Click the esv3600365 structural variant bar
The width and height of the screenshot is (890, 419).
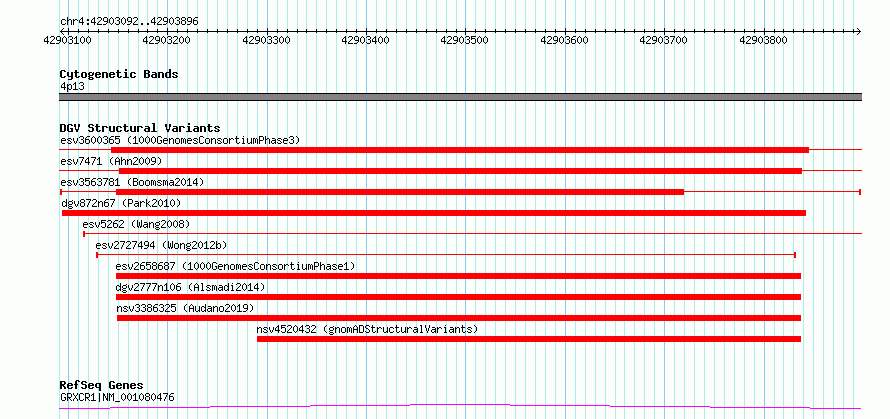point(460,150)
